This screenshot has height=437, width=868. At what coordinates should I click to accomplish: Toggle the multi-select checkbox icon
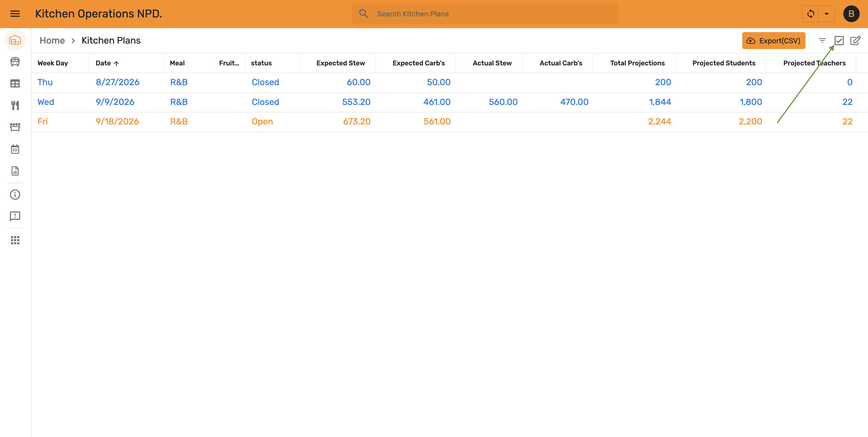(839, 41)
